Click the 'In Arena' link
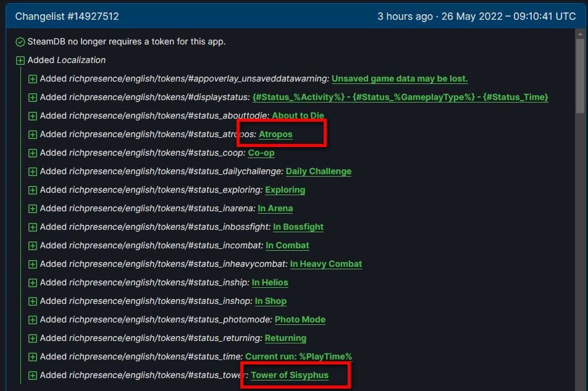The image size is (588, 391). click(x=275, y=208)
